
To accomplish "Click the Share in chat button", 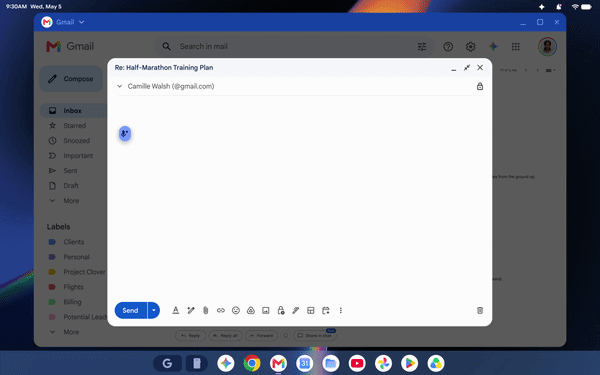I will (x=315, y=336).
